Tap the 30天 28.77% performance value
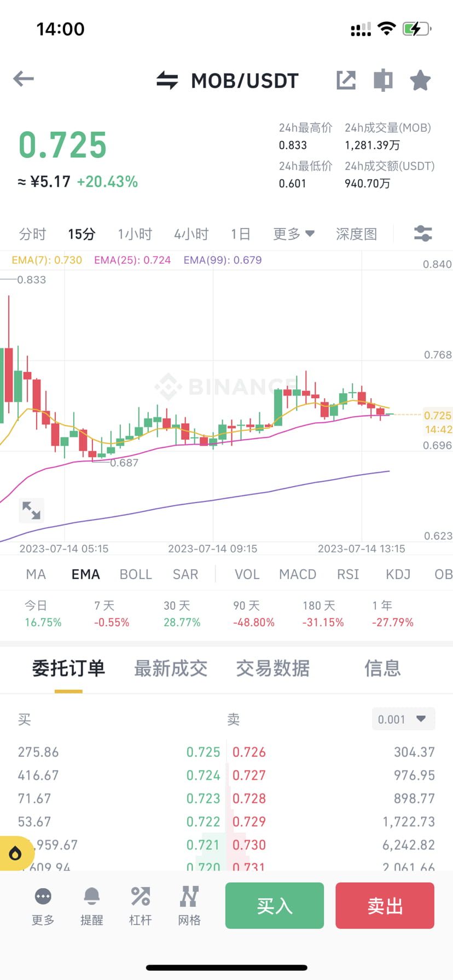 tap(182, 622)
